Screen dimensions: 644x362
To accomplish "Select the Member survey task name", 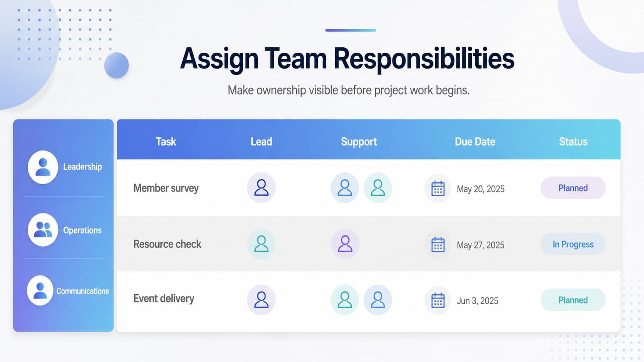I will click(x=166, y=188).
